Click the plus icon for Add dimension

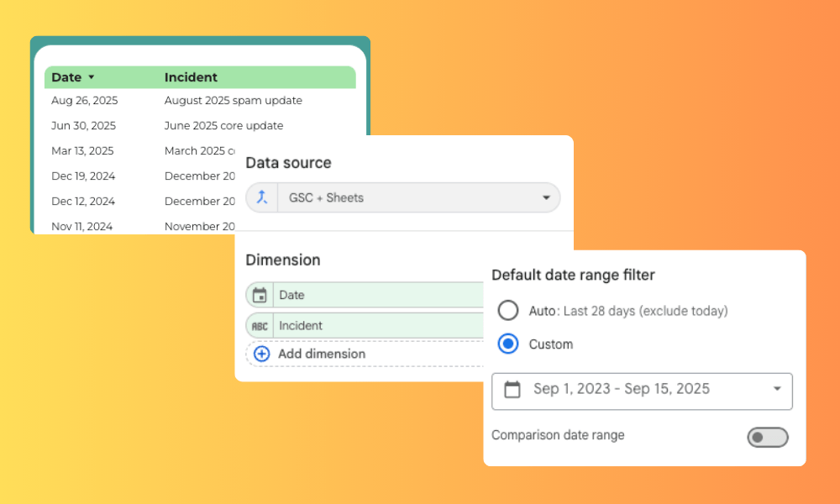pyautogui.click(x=261, y=354)
